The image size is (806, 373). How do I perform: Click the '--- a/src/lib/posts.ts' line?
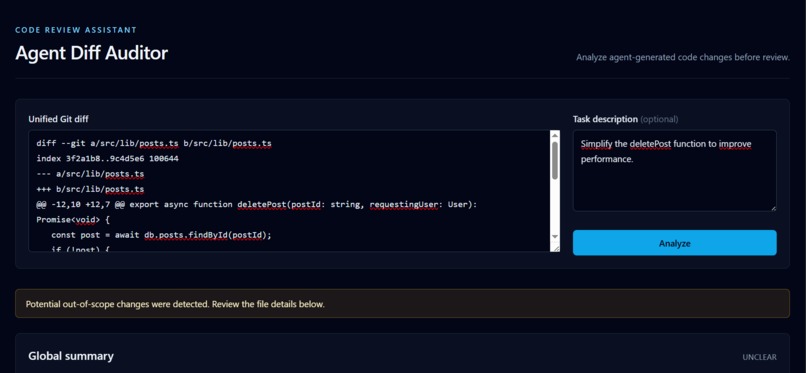click(90, 174)
